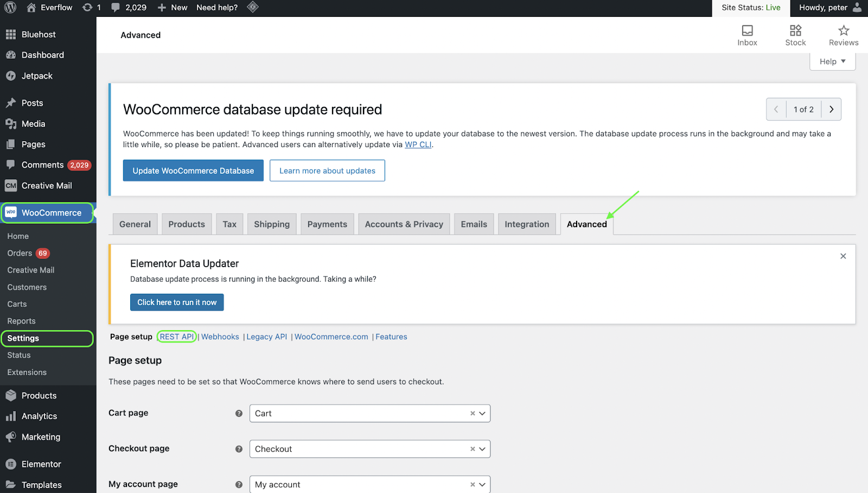868x493 pixels.
Task: Open the Pages icon in sidebar
Action: [x=11, y=144]
